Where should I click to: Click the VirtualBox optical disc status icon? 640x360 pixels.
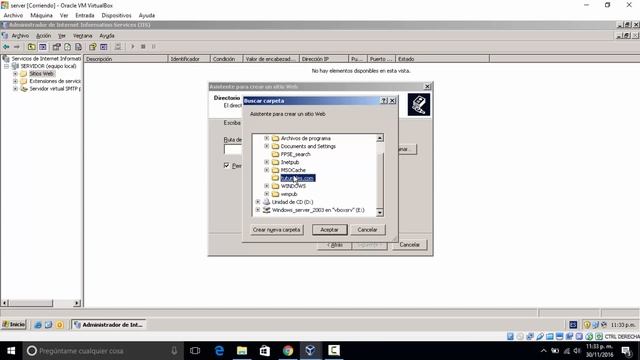[520, 336]
